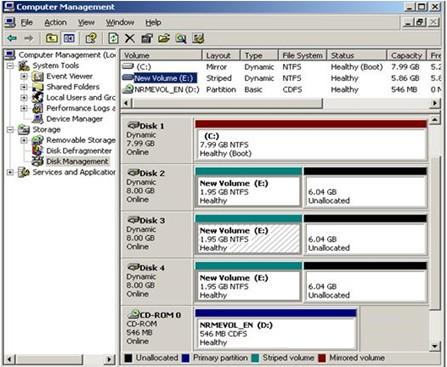The width and height of the screenshot is (447, 367).
Task: Open the Window menu
Action: [x=120, y=23]
